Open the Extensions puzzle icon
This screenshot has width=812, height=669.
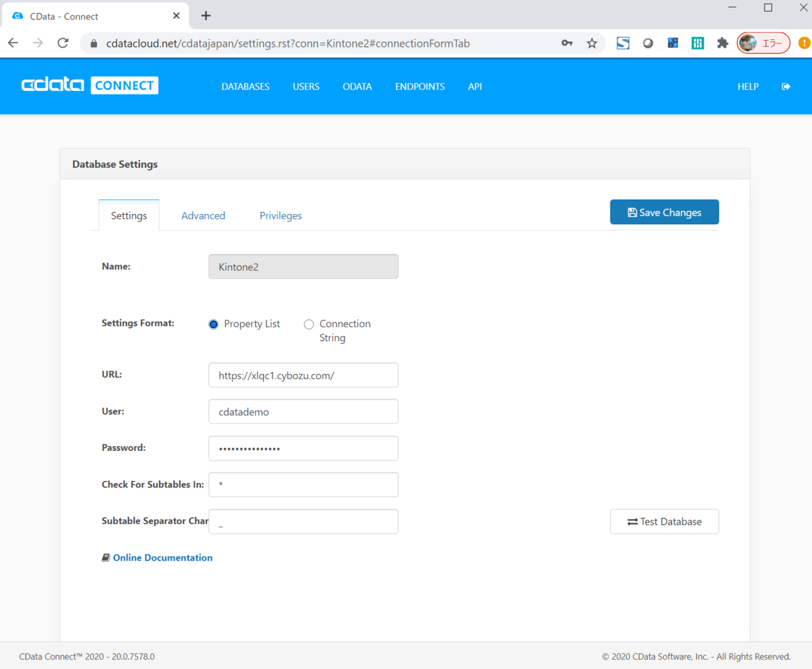pos(723,43)
